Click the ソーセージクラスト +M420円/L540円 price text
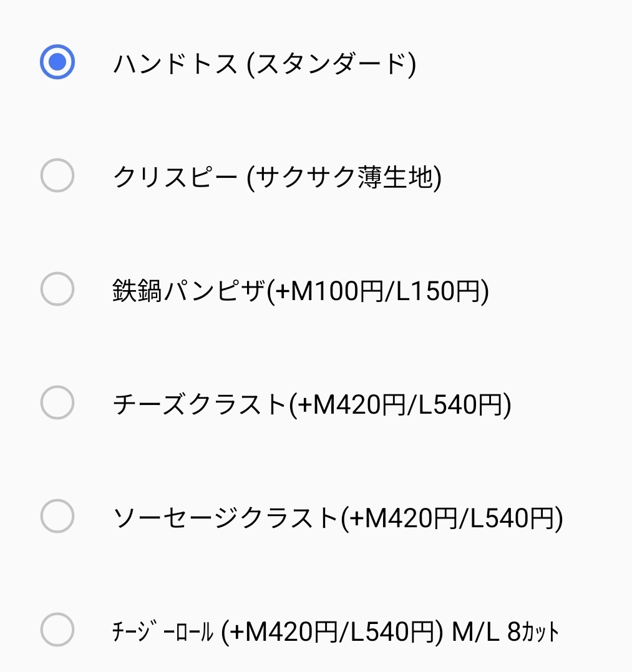Screen dimensions: 632x672 pos(452,518)
